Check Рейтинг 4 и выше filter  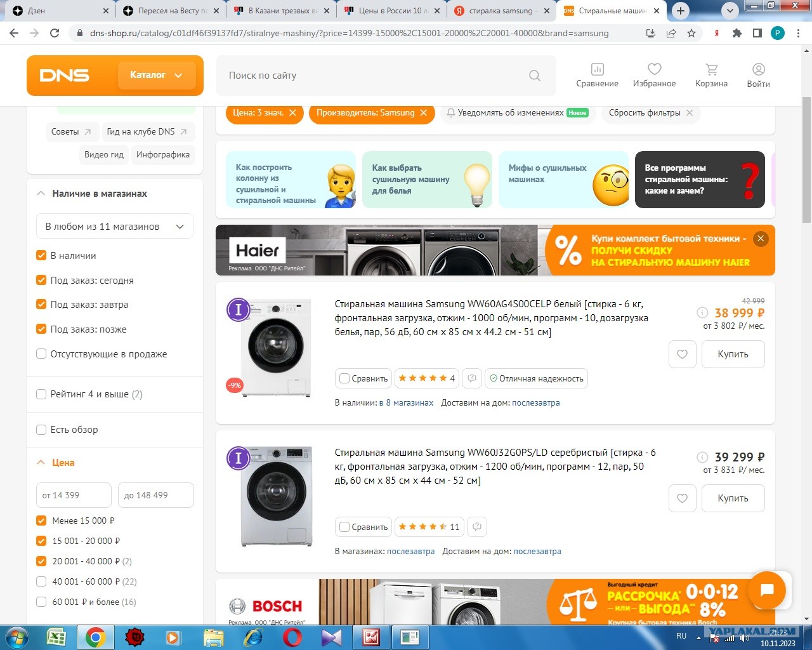pyautogui.click(x=41, y=394)
